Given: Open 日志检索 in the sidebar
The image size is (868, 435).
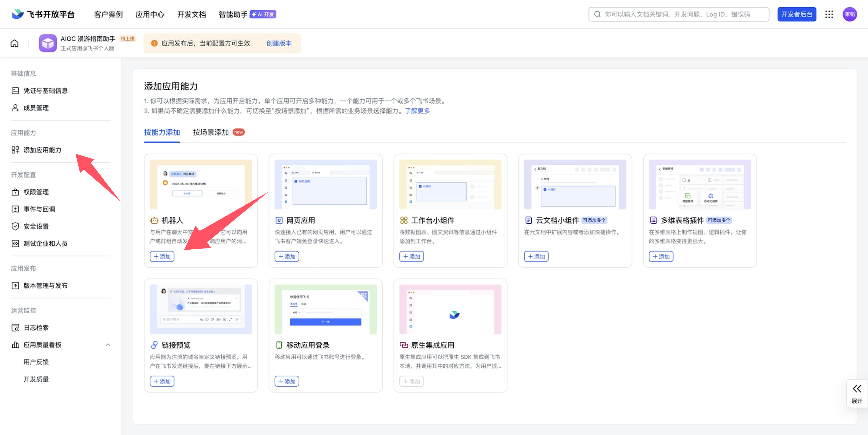Looking at the screenshot, I should (36, 328).
